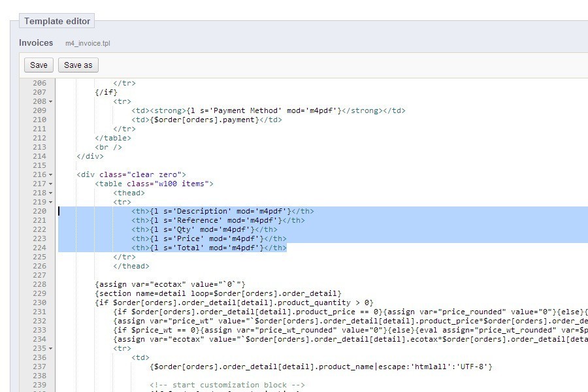Click the 'Payment Method' code line

pyautogui.click(x=269, y=110)
